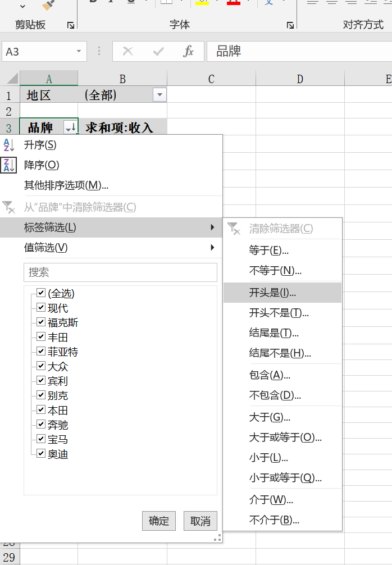The image size is (392, 565).
Task: Choose the 不介于(B)... label filter
Action: [282, 520]
